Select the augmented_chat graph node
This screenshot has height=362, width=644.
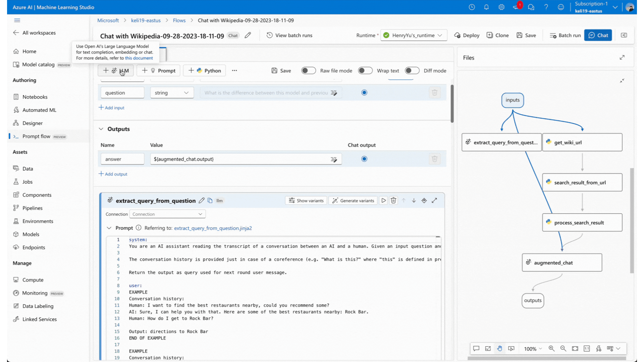click(562, 263)
